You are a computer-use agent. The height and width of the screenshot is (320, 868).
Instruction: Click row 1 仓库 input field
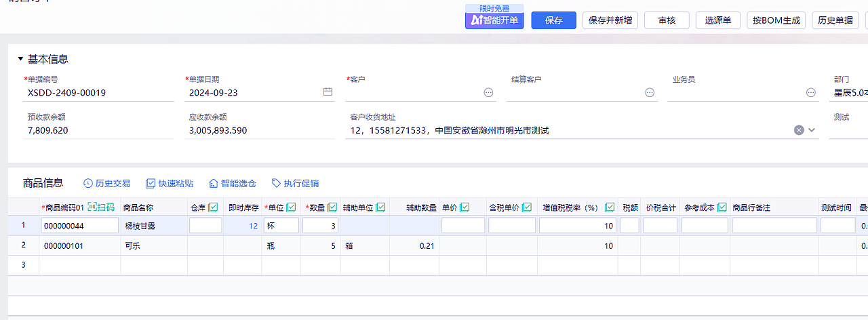[x=205, y=226]
